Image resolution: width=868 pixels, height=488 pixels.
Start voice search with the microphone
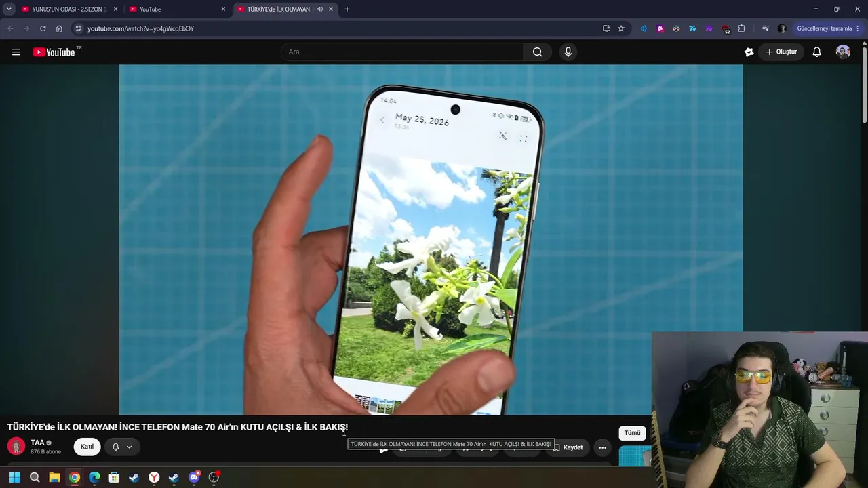coord(568,52)
